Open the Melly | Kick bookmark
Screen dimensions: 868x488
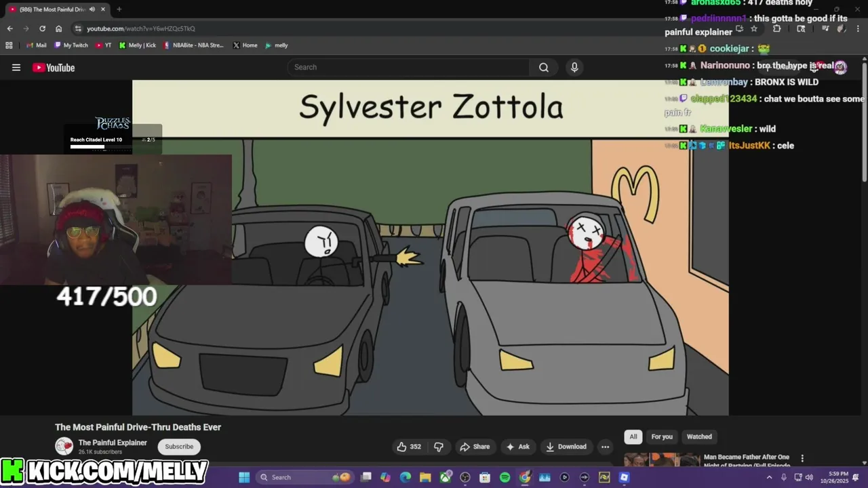coord(138,45)
